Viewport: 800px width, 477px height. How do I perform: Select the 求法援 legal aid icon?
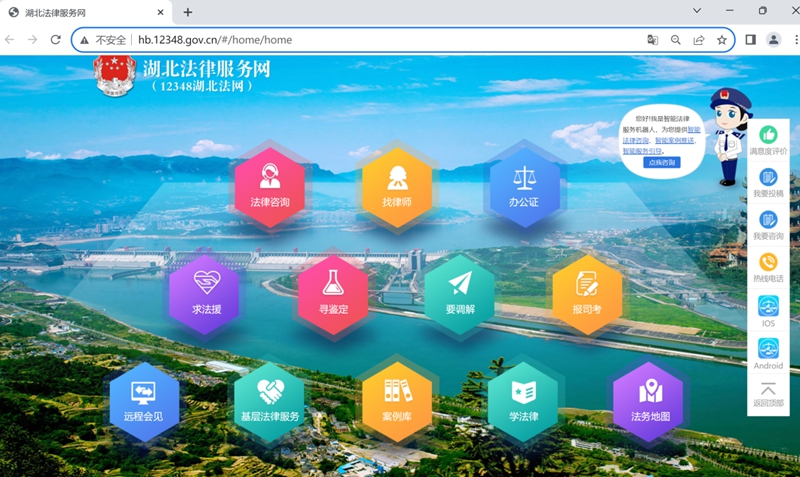(x=204, y=292)
